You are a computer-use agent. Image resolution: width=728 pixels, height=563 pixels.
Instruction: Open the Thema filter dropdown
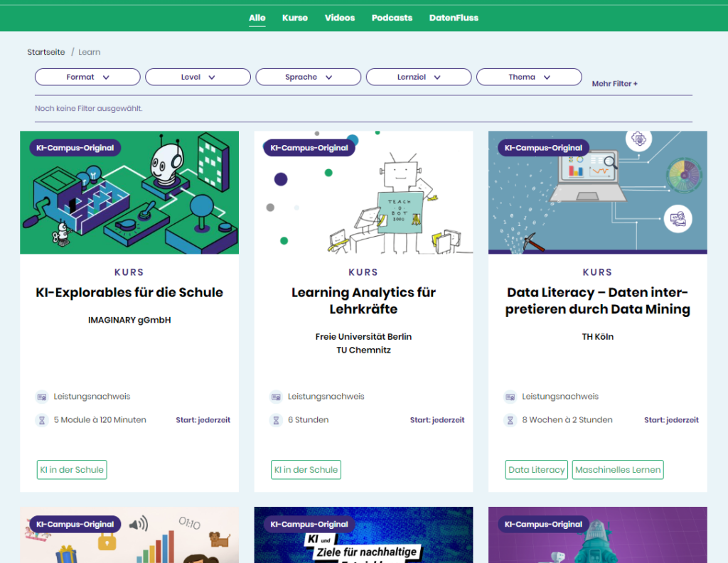tap(529, 77)
